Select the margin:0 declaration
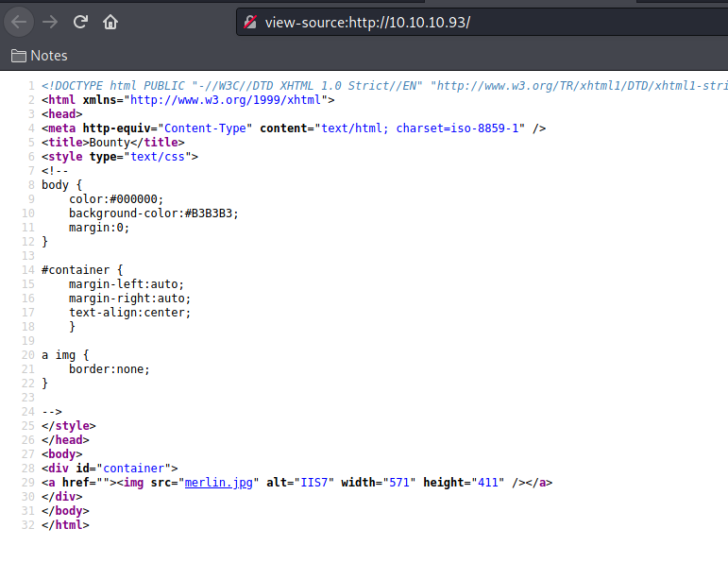This screenshot has width=728, height=563. 99,228
